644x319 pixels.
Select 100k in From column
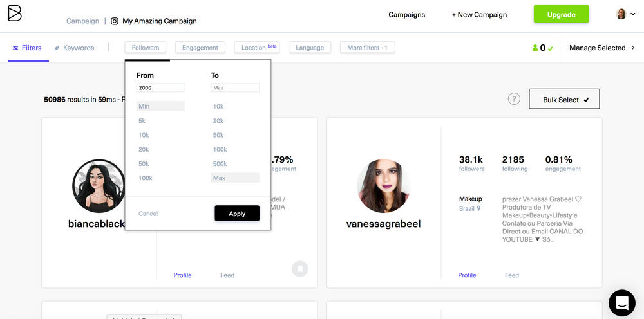[146, 178]
